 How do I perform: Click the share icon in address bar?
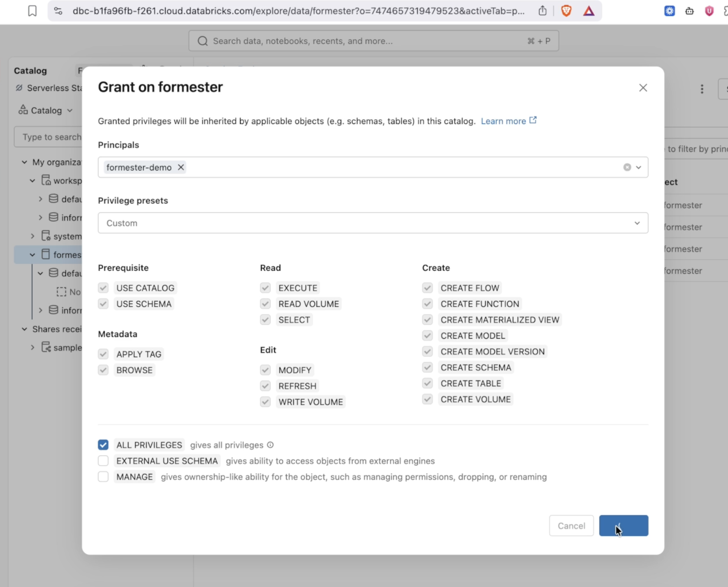543,11
